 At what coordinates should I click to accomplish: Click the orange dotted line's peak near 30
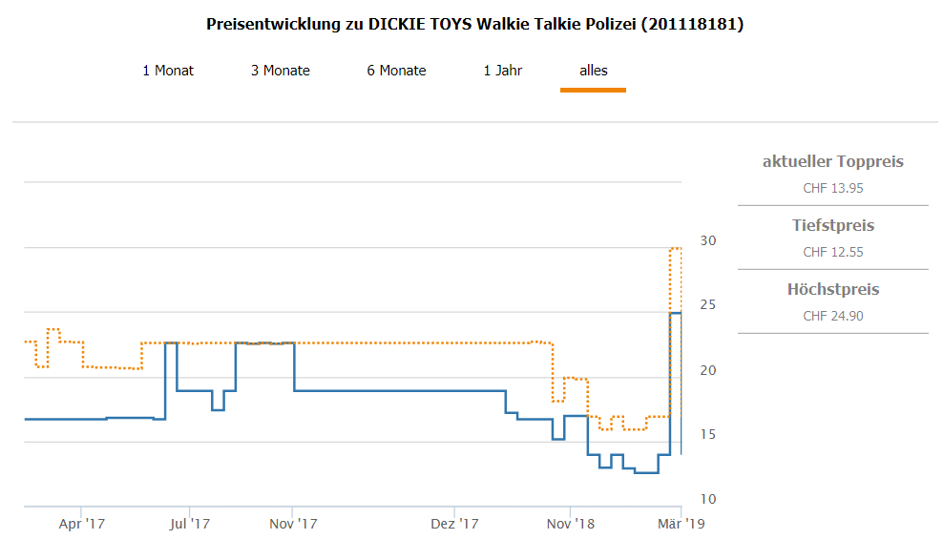pos(675,248)
